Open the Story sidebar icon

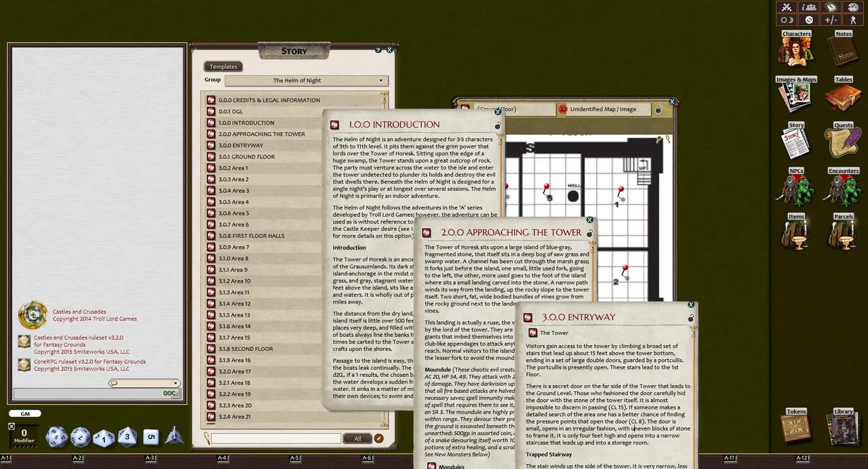point(796,141)
